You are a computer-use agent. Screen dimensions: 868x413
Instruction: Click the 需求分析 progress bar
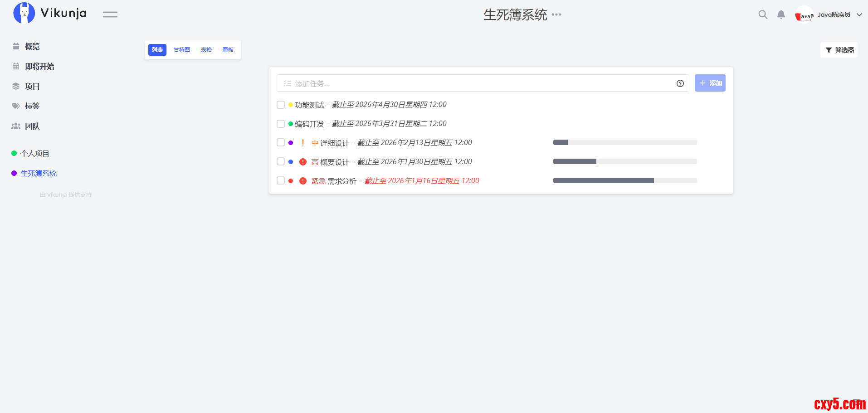click(624, 180)
